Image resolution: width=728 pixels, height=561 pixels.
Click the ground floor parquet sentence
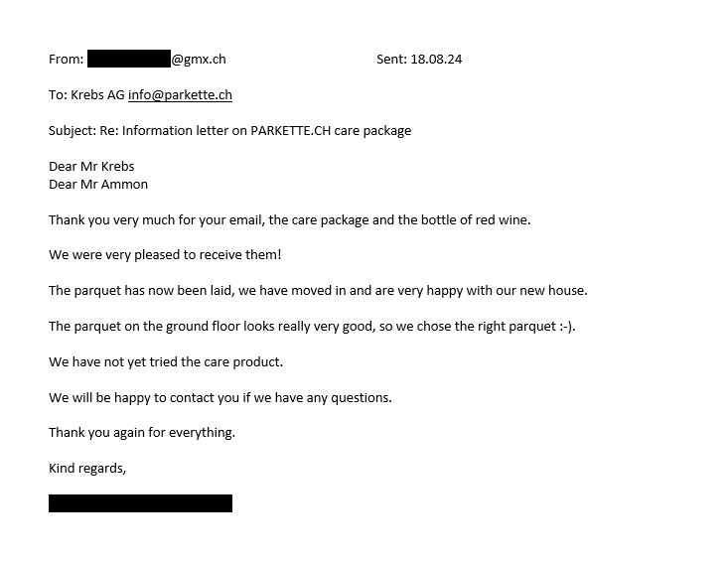tap(312, 327)
